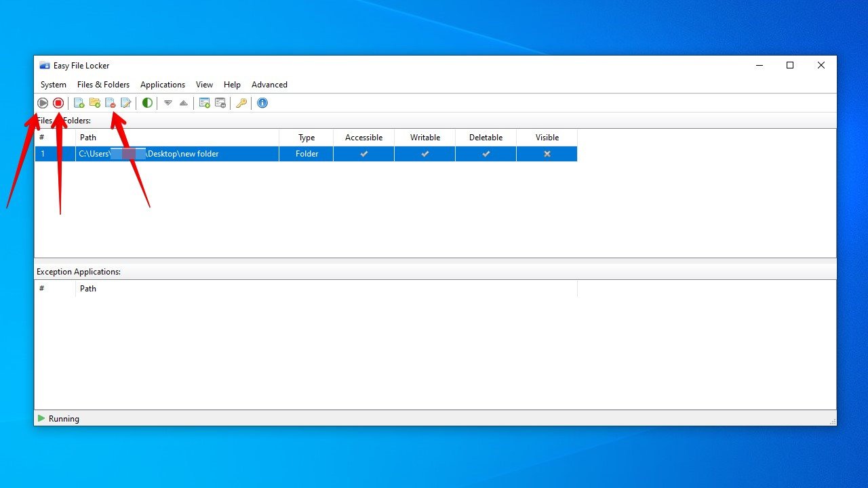Click row number 1 cell
The width and height of the screenshot is (868, 488).
[x=55, y=154]
